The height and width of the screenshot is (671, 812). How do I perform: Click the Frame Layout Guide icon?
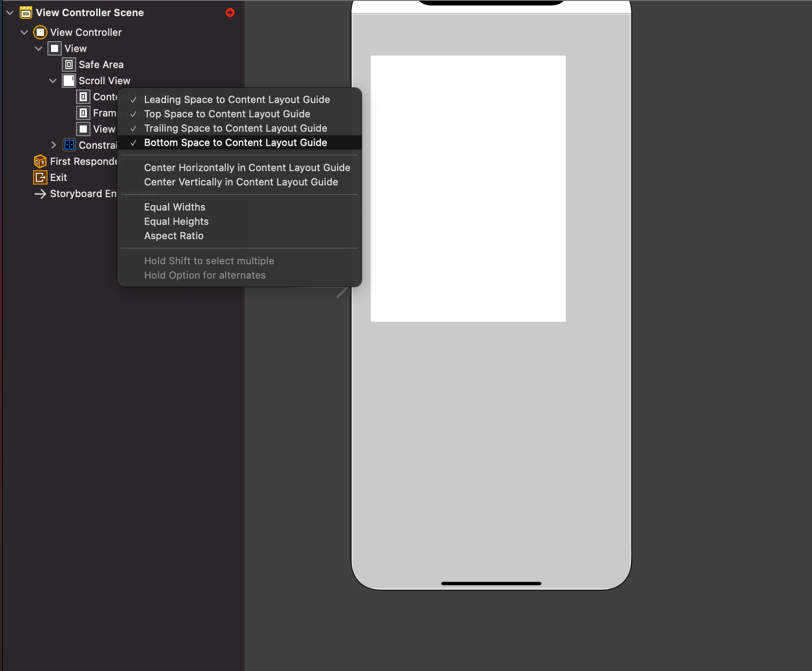pos(83,113)
